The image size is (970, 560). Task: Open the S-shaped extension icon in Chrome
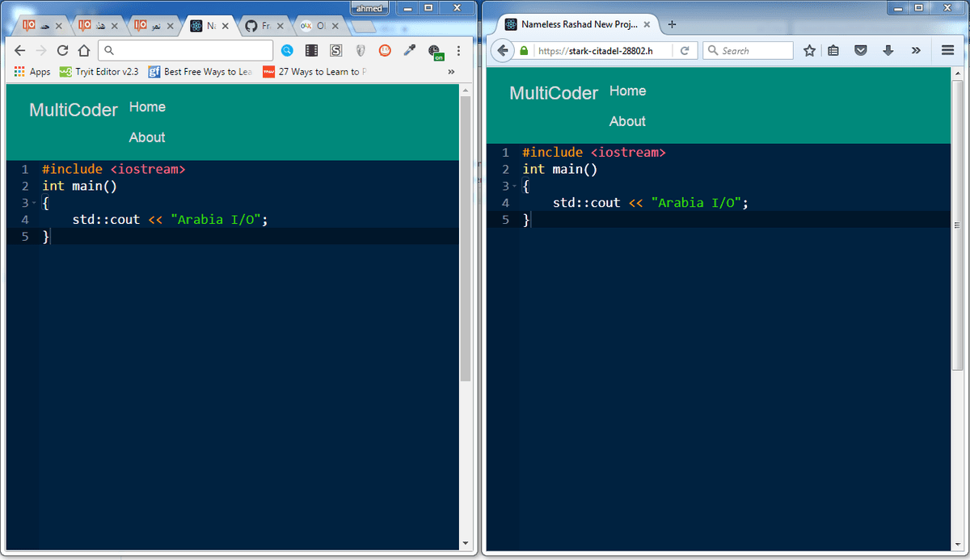click(x=335, y=50)
